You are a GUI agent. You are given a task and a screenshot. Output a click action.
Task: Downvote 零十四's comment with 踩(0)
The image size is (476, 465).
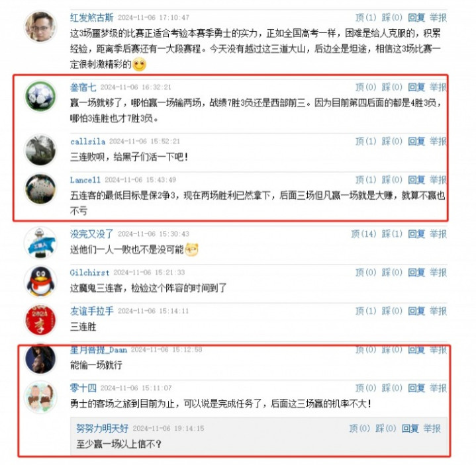(x=392, y=388)
